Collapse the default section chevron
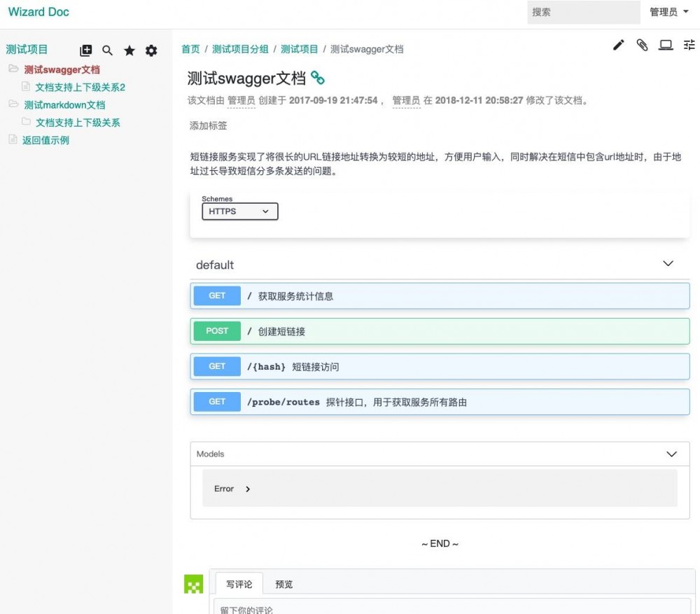 [x=668, y=263]
